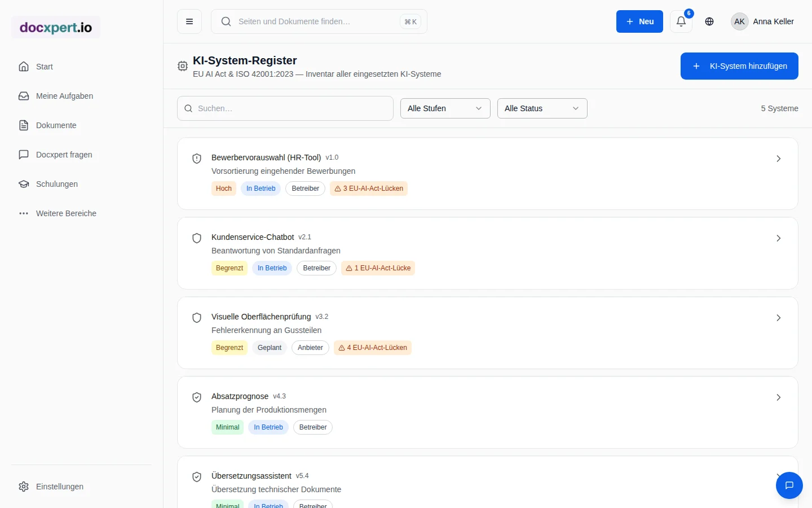
Task: Expand Kundenservice-Chatbot row chevron
Action: tap(778, 238)
